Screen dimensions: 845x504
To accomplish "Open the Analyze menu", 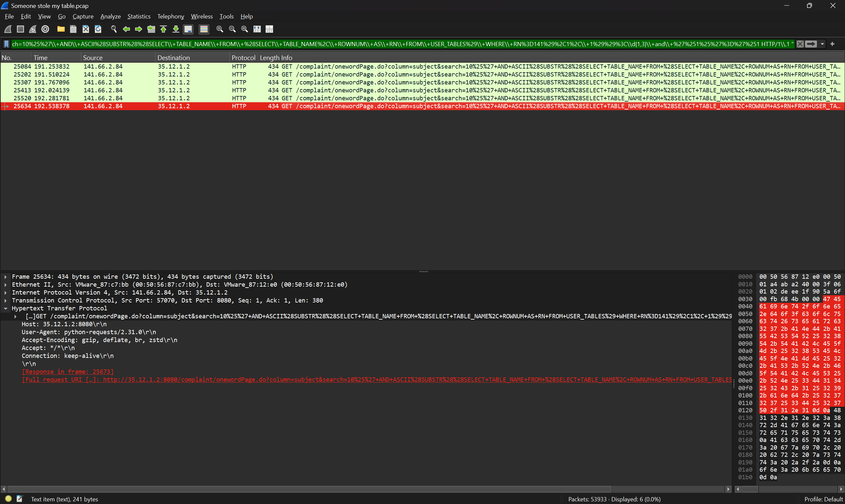I will coord(111,16).
